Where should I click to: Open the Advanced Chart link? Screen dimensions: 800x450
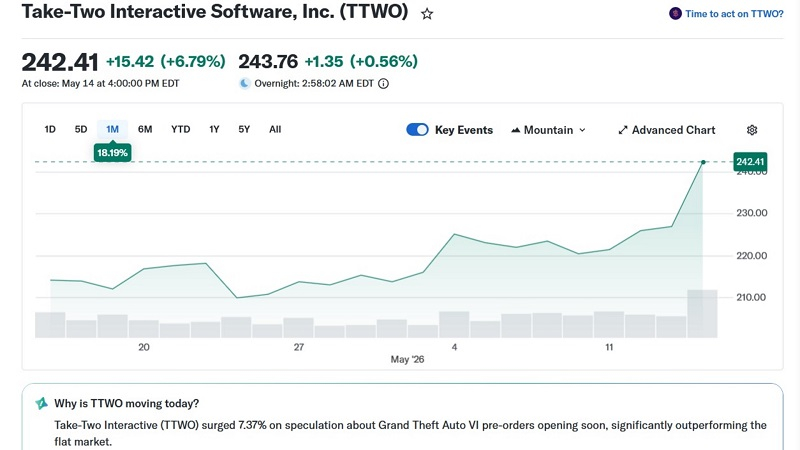click(x=666, y=130)
